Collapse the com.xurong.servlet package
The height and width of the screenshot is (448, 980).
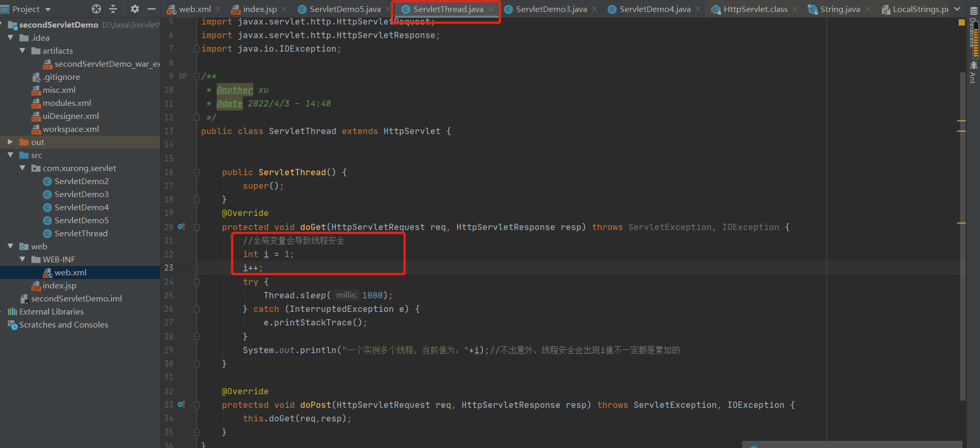tap(22, 168)
